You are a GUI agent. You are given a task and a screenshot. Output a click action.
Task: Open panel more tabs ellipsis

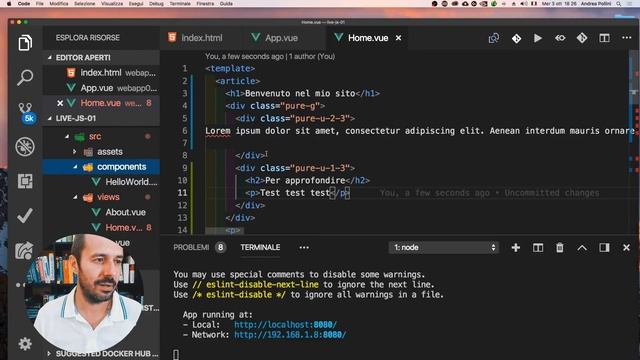coord(304,247)
